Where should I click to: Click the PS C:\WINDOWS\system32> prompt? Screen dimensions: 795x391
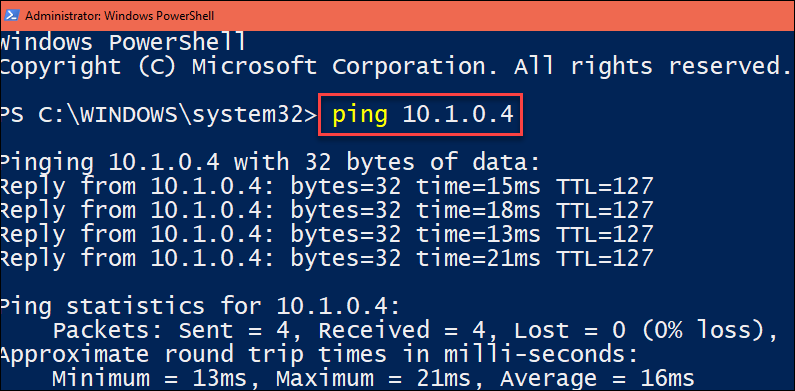pos(159,116)
